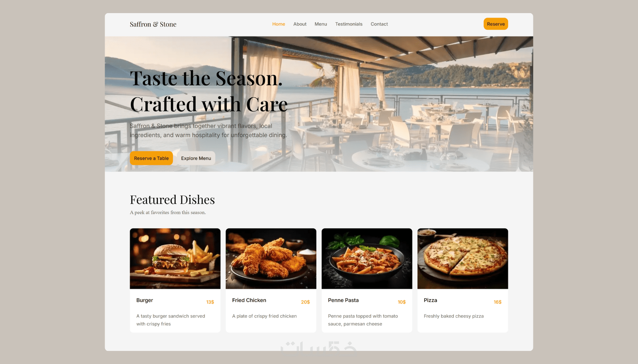The height and width of the screenshot is (364, 638).
Task: Click the Featured Dishes heading
Action: (172, 200)
